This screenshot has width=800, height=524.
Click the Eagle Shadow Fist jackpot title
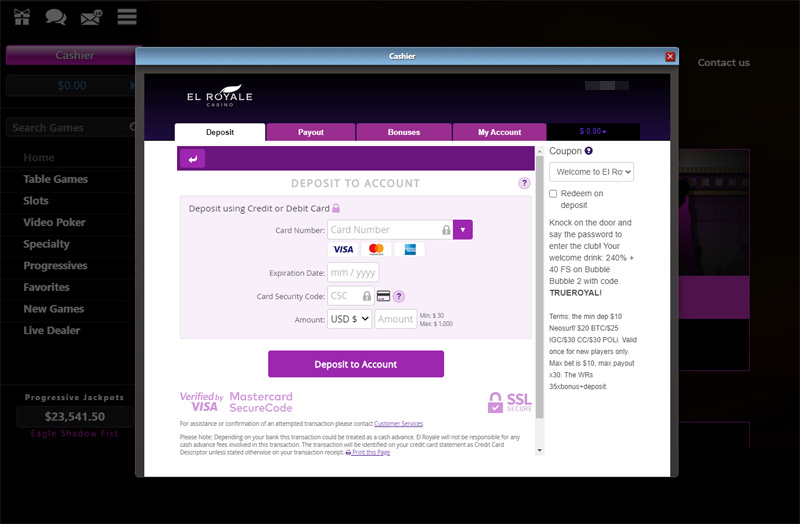point(74,433)
